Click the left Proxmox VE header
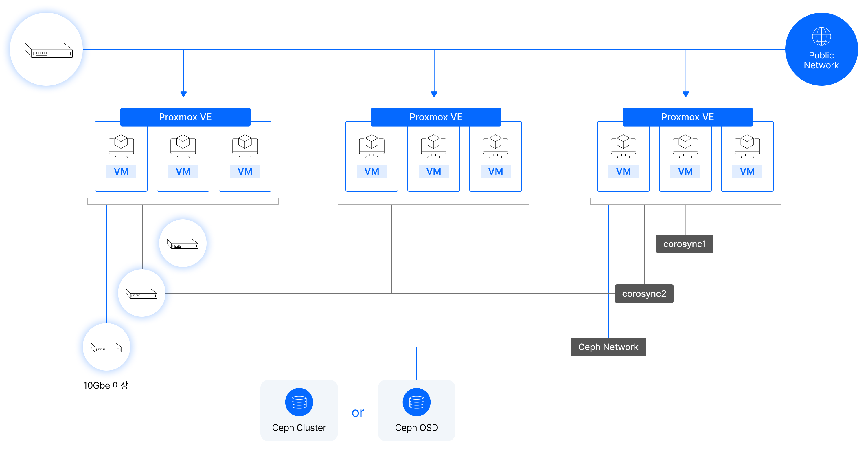This screenshot has height=454, width=868. pyautogui.click(x=185, y=117)
